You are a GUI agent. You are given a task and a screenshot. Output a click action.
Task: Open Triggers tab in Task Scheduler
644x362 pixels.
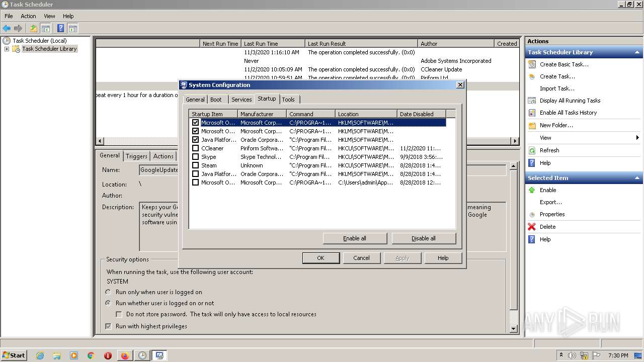point(136,156)
